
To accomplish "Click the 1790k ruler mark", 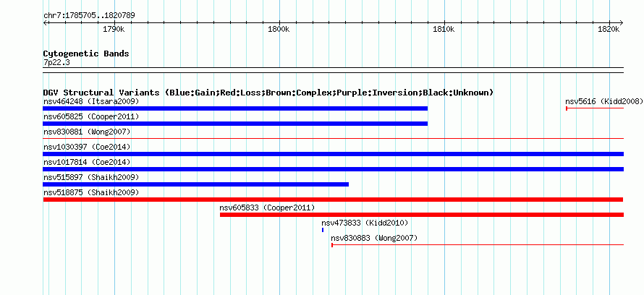I will [114, 30].
